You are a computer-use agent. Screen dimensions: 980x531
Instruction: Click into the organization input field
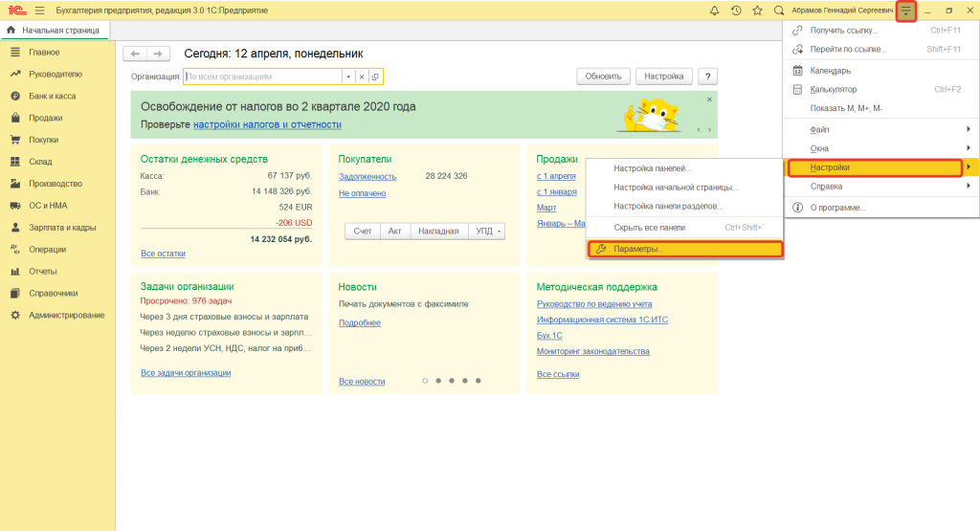click(262, 77)
